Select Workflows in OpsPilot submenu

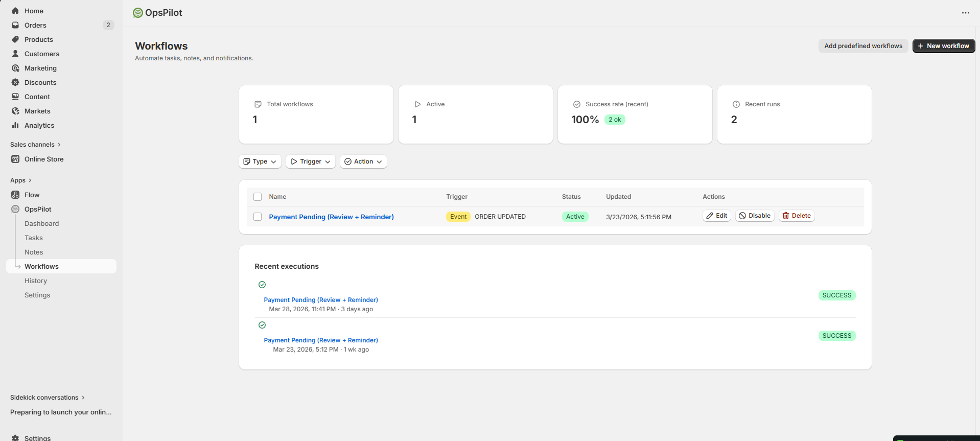[x=61, y=266]
